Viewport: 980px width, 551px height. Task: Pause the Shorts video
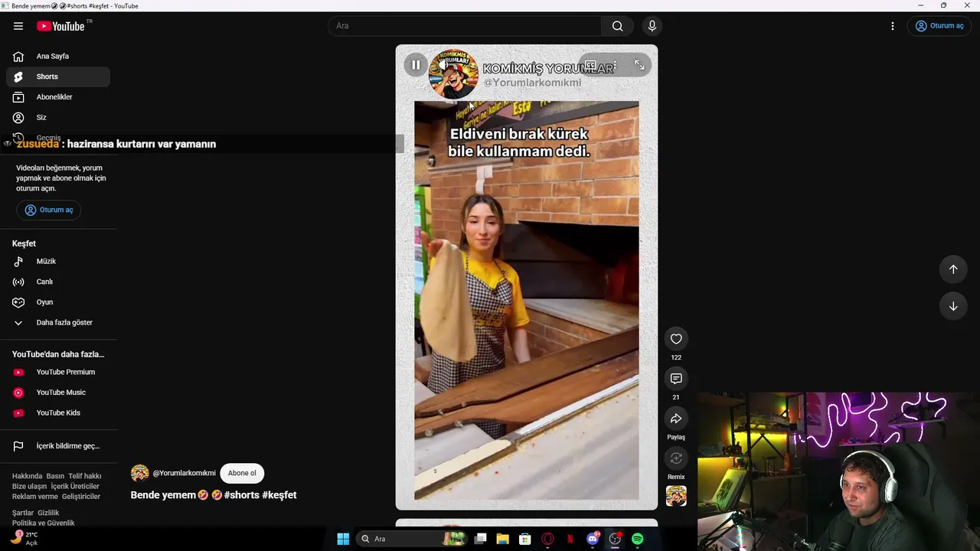[416, 65]
